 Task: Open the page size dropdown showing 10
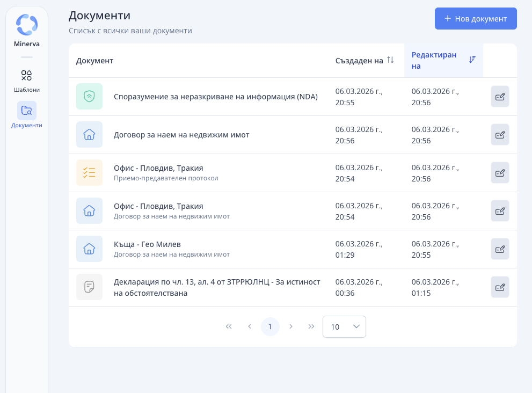pos(344,326)
